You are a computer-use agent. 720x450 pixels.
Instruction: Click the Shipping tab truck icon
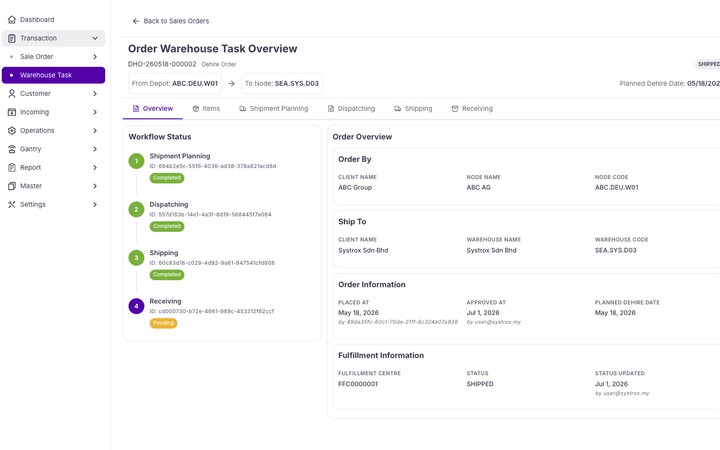coord(398,109)
